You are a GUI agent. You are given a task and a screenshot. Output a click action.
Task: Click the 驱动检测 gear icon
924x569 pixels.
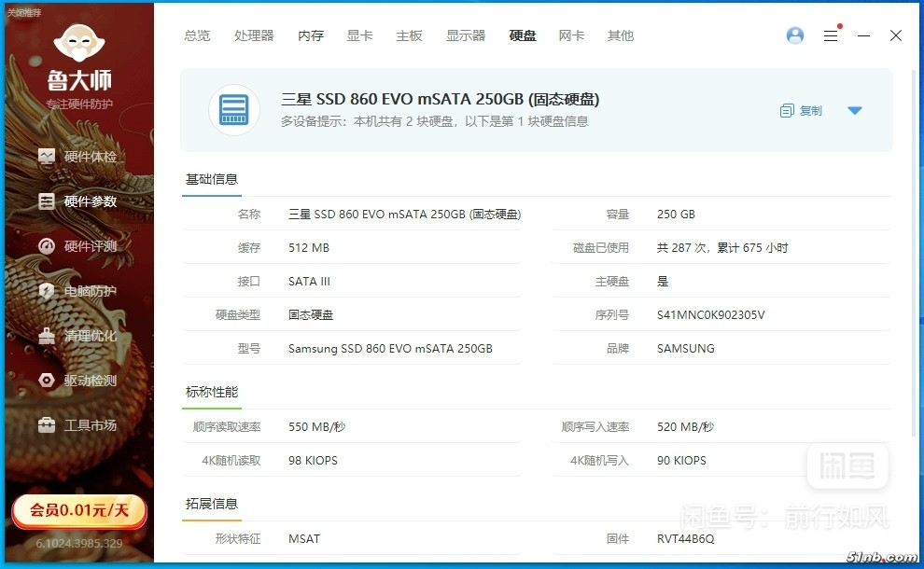point(47,381)
